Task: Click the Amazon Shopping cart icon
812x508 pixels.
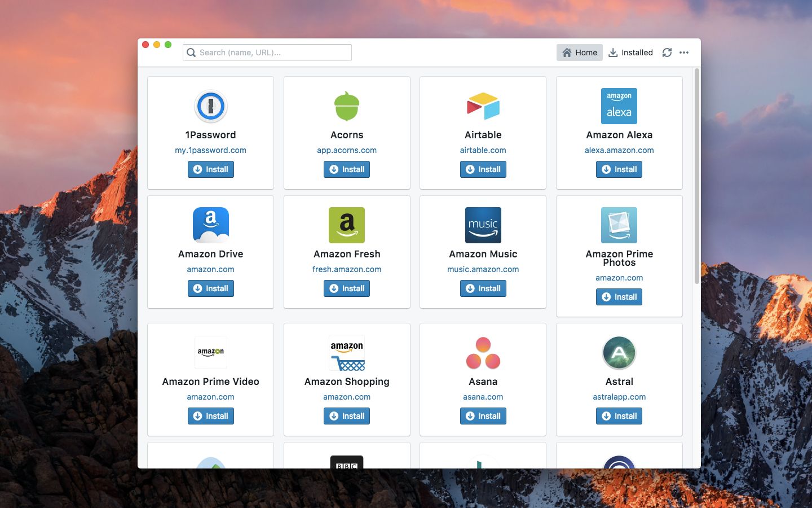Action: [347, 353]
